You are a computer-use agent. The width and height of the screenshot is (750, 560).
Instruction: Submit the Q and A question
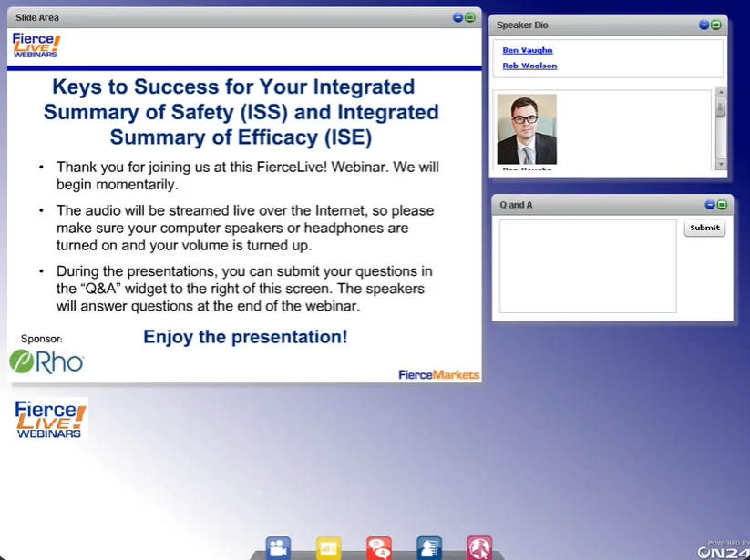tap(704, 228)
